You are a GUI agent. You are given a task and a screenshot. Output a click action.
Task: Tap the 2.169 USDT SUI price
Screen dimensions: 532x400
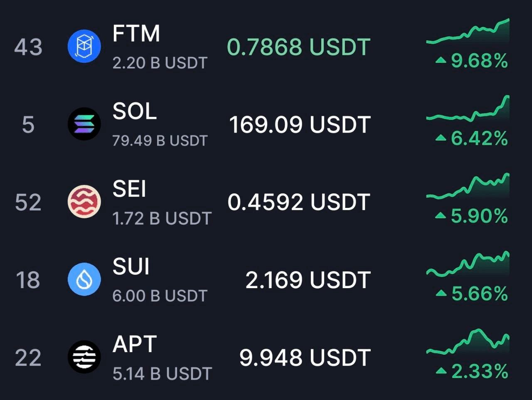[x=308, y=280]
